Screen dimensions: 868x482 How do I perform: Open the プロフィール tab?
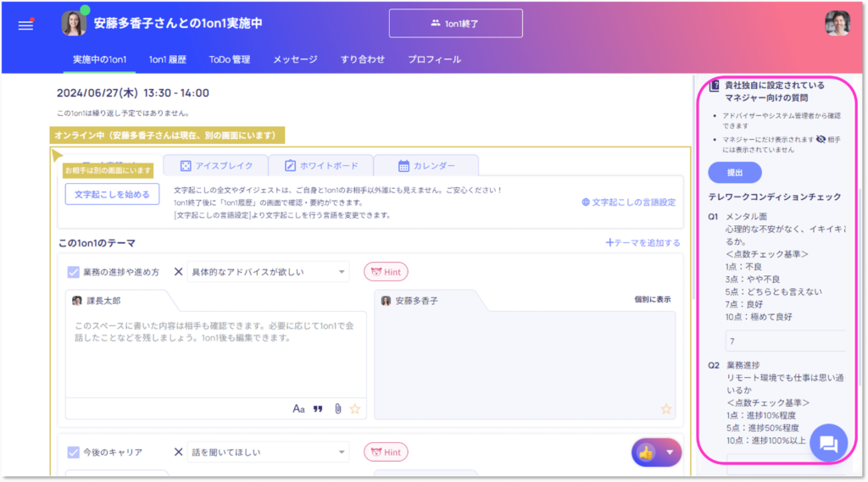pyautogui.click(x=435, y=59)
